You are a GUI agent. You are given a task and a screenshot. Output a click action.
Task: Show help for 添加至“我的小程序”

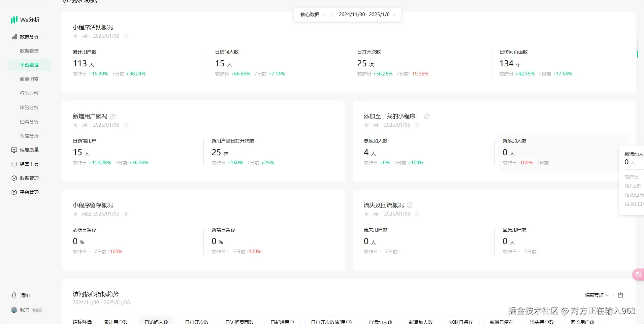[x=427, y=116]
